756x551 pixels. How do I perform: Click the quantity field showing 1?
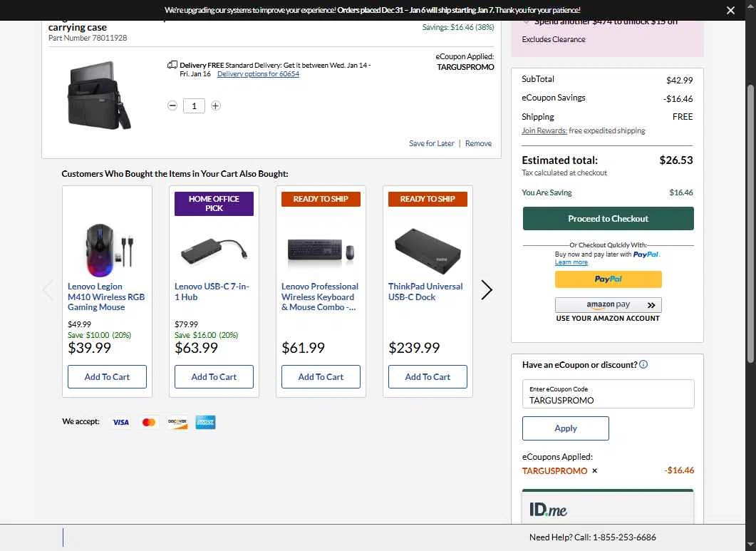(x=194, y=105)
